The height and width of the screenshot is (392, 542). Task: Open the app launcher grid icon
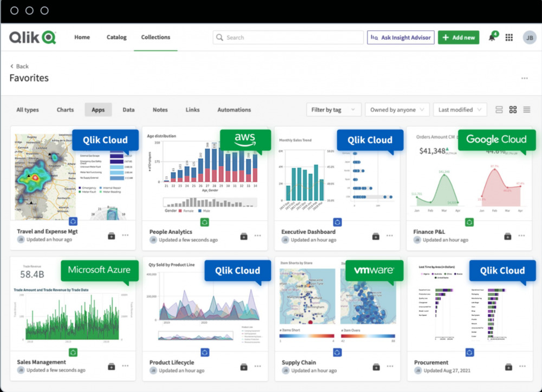(509, 37)
